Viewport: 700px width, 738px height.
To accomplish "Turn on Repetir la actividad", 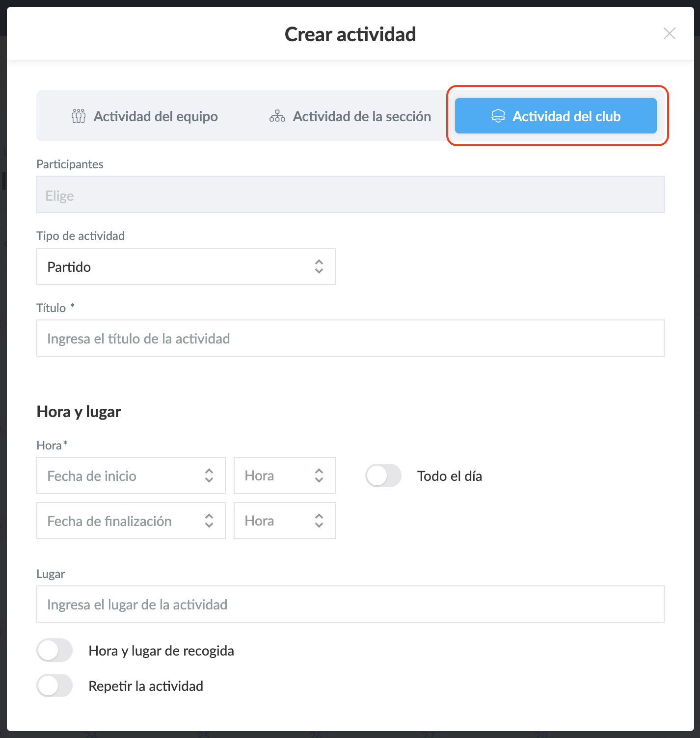I will pos(55,686).
